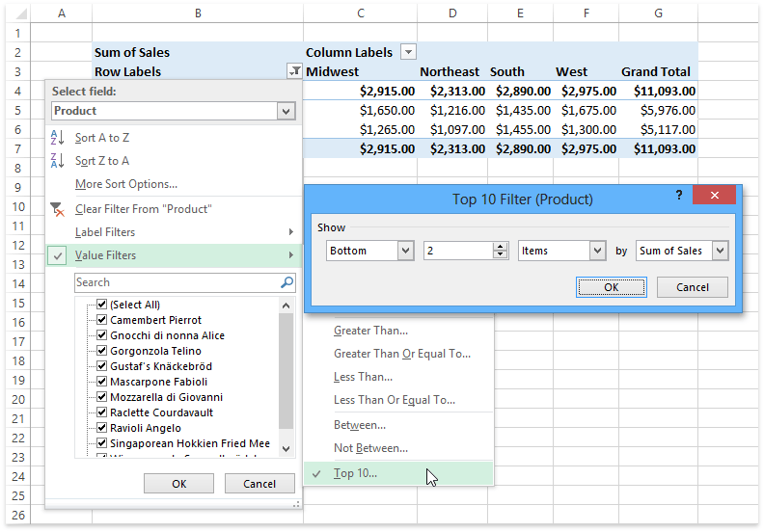Click the item count input showing 2
This screenshot has width=764, height=532.
click(458, 251)
